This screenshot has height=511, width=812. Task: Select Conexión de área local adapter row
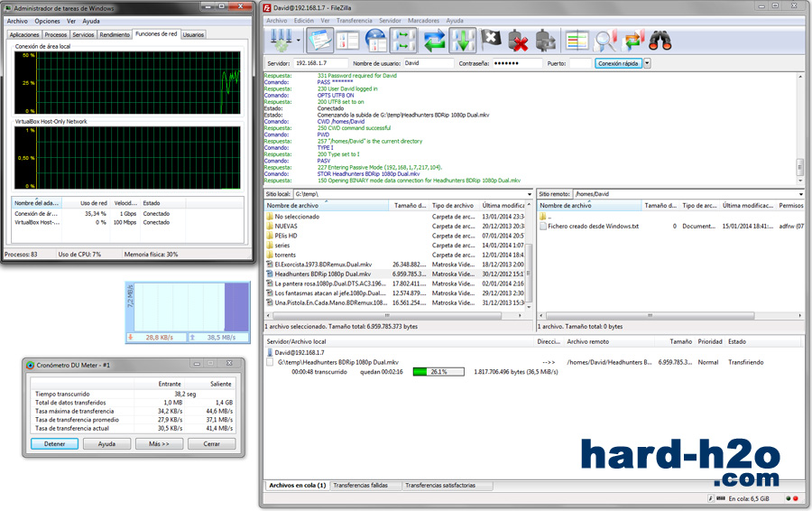pyautogui.click(x=127, y=214)
